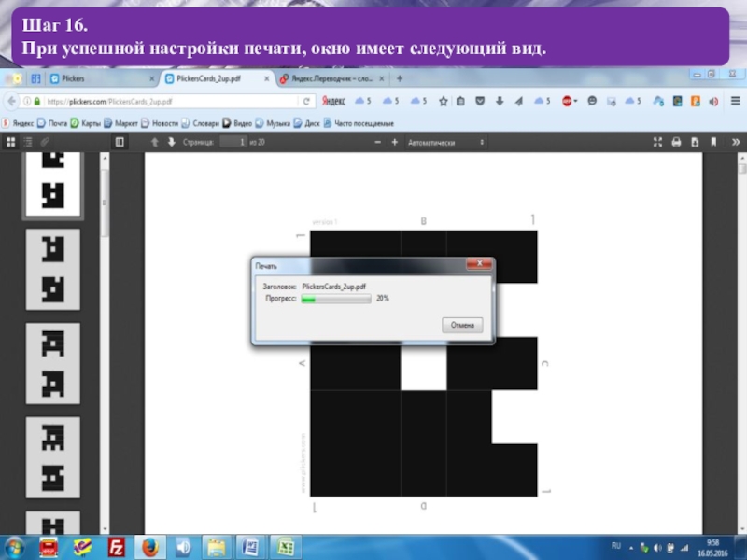
Task: Switch to Word on the taskbar
Action: 250,548
